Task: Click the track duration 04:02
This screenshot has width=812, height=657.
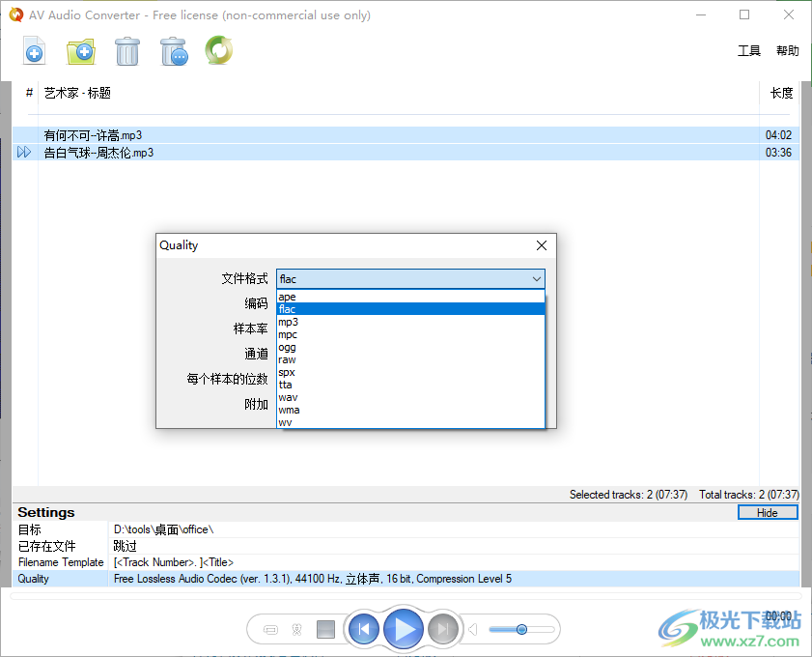Action: tap(778, 135)
